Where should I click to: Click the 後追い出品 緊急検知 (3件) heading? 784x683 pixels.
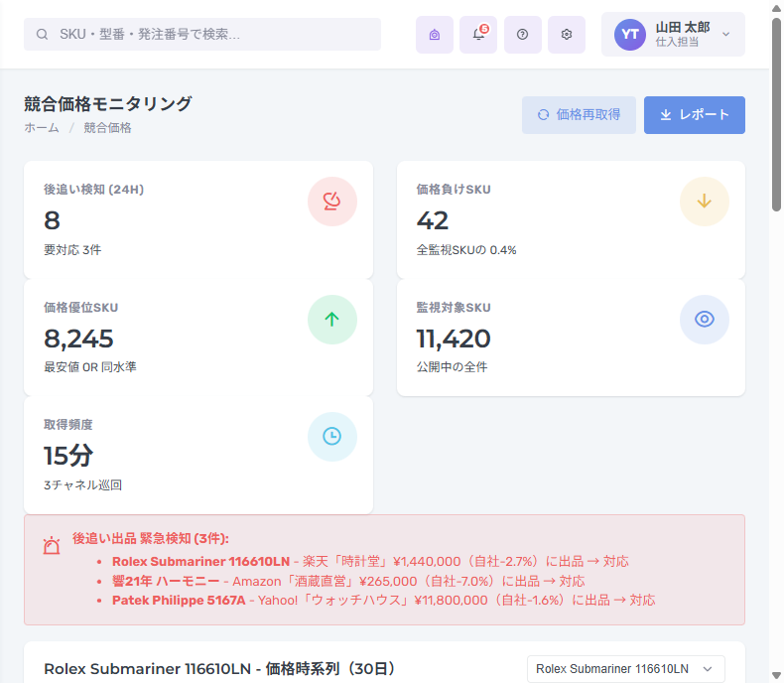coord(151,538)
